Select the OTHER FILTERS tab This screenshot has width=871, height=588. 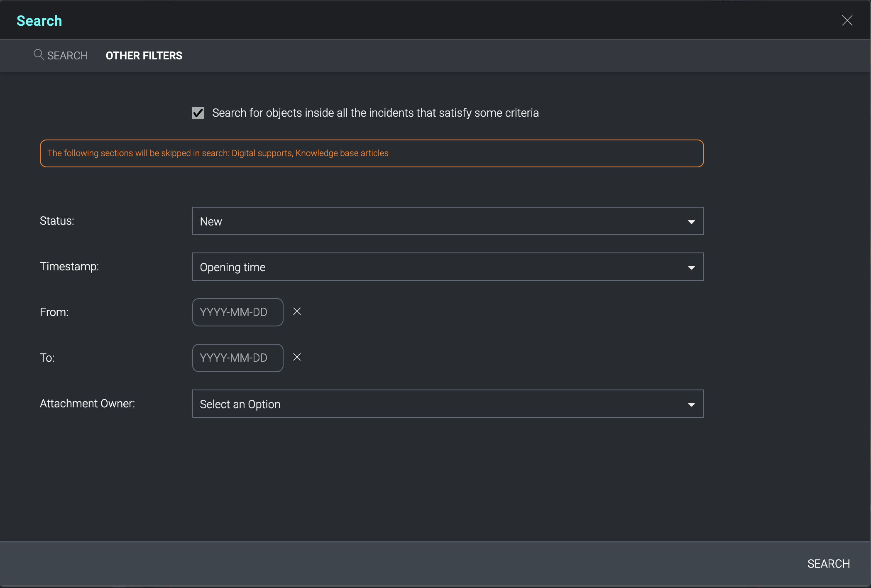144,56
